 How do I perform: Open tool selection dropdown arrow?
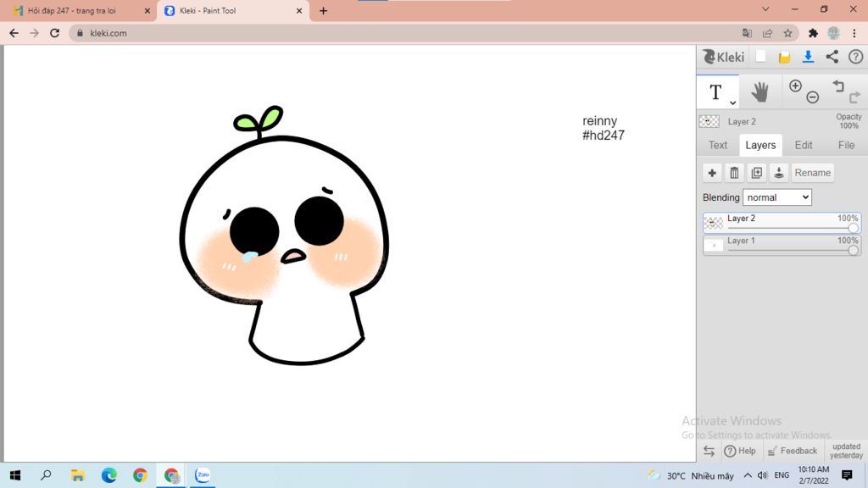pyautogui.click(x=732, y=103)
